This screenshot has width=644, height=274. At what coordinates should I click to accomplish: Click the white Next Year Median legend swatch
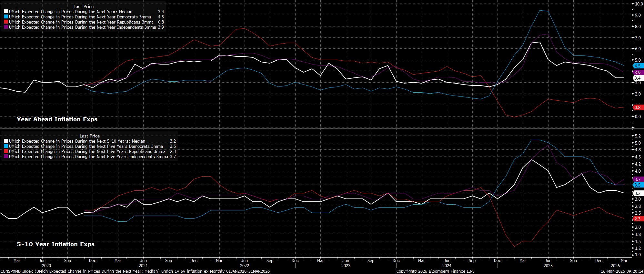[6, 12]
